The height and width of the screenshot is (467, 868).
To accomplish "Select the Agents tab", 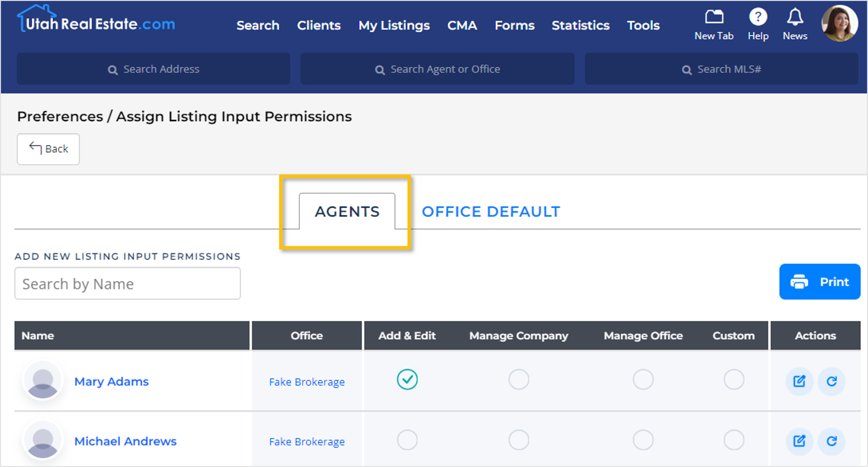I will point(347,212).
